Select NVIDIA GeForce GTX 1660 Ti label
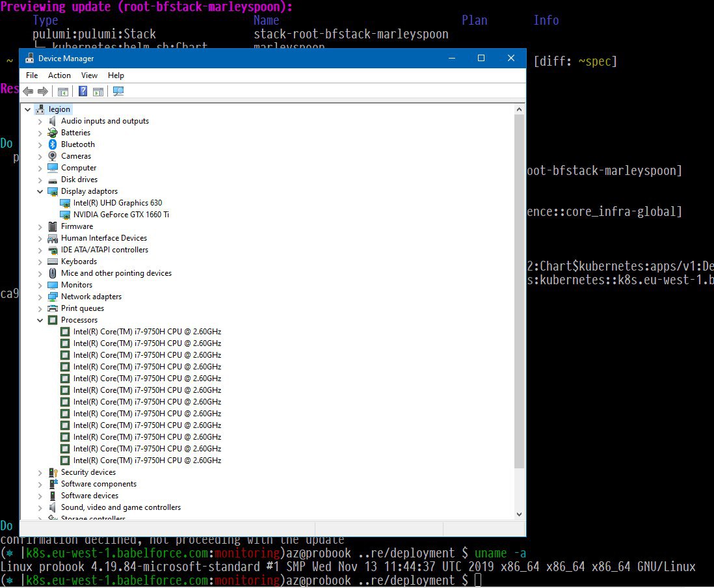This screenshot has height=588, width=714. point(121,215)
